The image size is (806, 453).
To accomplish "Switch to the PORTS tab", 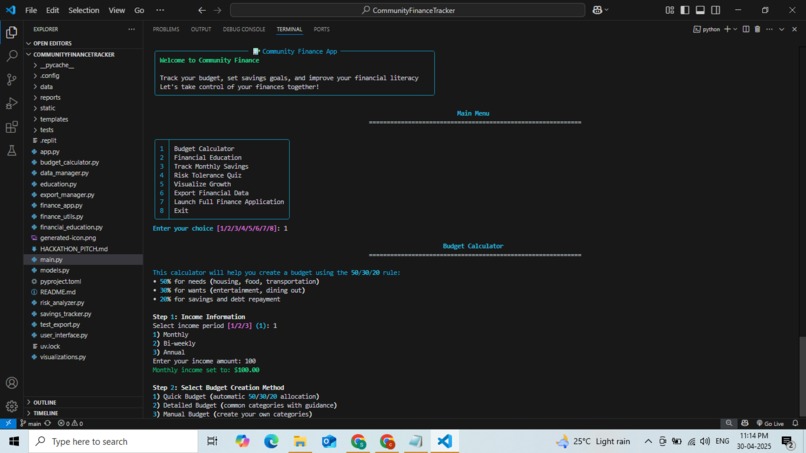I will 322,29.
